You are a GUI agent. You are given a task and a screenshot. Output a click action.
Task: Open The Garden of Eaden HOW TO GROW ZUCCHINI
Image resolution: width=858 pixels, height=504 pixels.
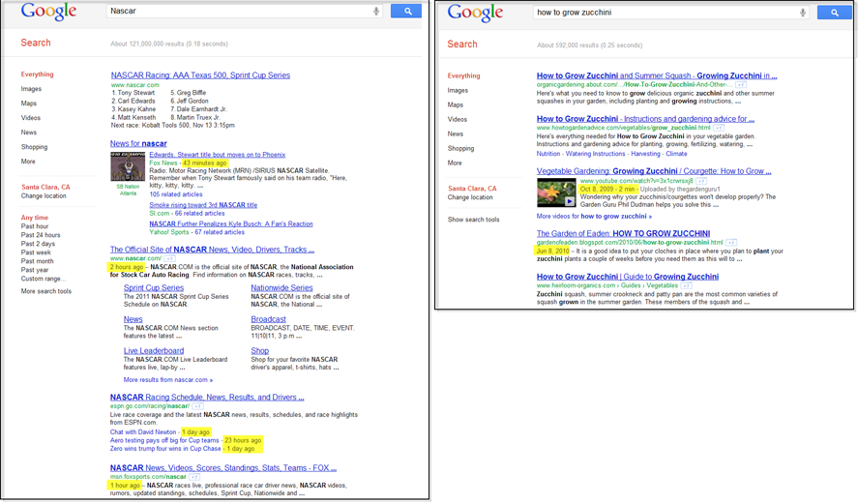pos(623,234)
